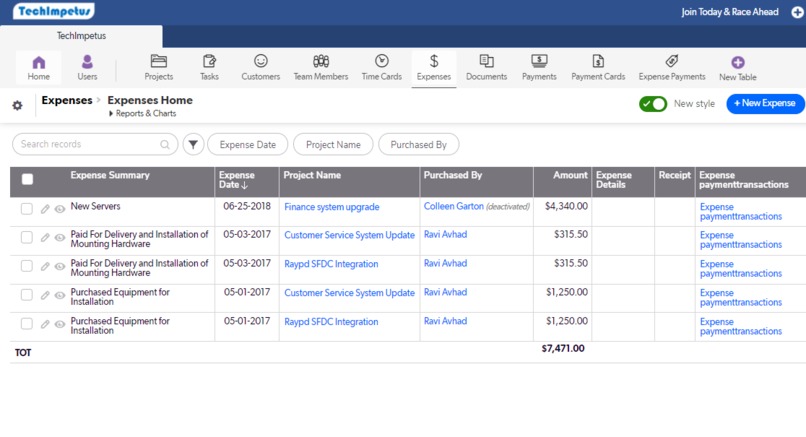Click the New Servers summary text

95,206
